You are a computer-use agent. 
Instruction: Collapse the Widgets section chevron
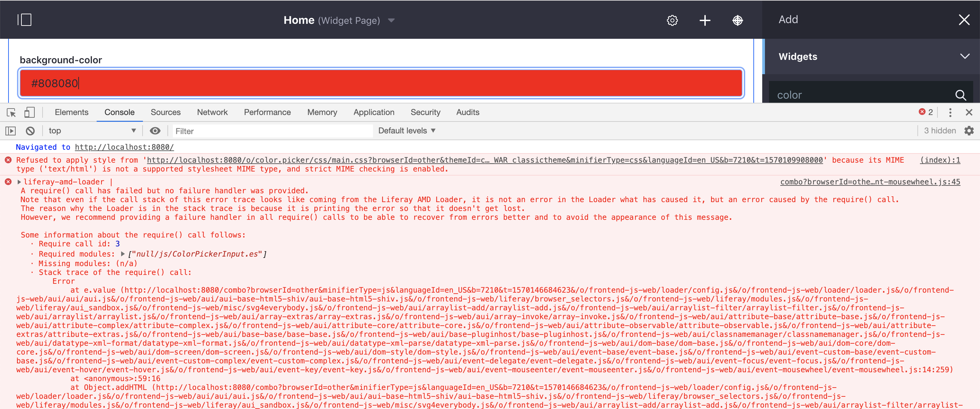pyautogui.click(x=964, y=56)
